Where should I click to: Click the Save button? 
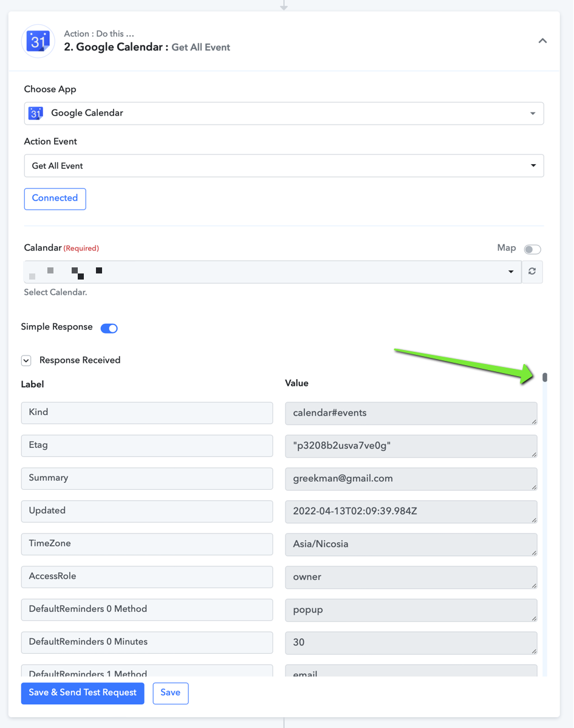coord(170,693)
